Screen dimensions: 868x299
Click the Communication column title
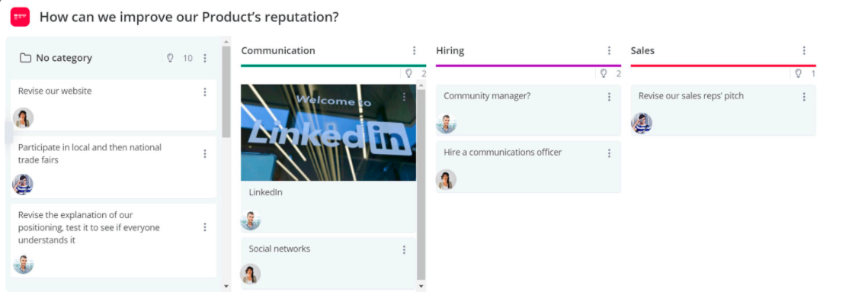tap(278, 51)
